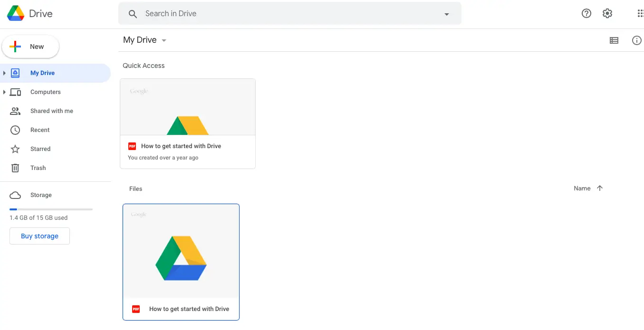Click the 1.4 GB of 15 GB used text
Screen dimensions: 644x330
pyautogui.click(x=38, y=218)
